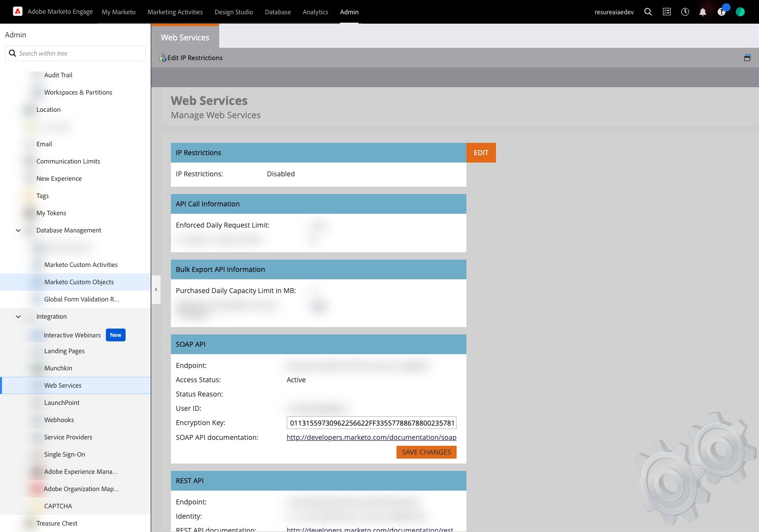Open the New Experience item
The image size is (759, 532).
click(x=59, y=179)
